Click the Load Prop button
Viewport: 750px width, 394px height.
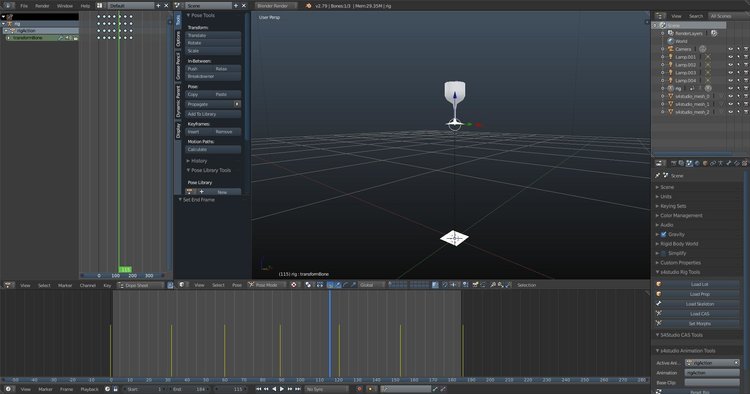pyautogui.click(x=700, y=294)
